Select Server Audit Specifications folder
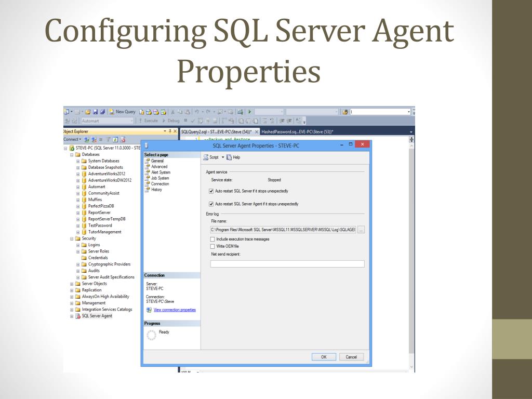The width and height of the screenshot is (532, 399). [111, 277]
